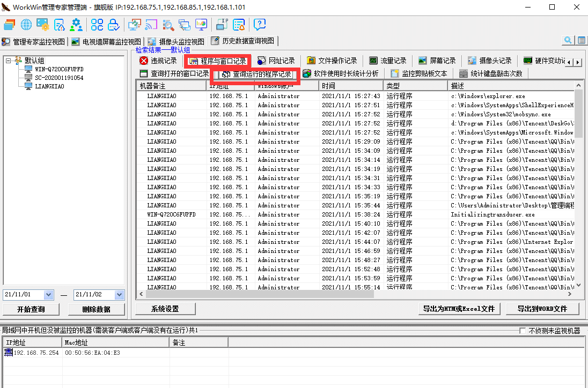Select machine WIN-Q720C6FUPFD in tree

(59, 69)
